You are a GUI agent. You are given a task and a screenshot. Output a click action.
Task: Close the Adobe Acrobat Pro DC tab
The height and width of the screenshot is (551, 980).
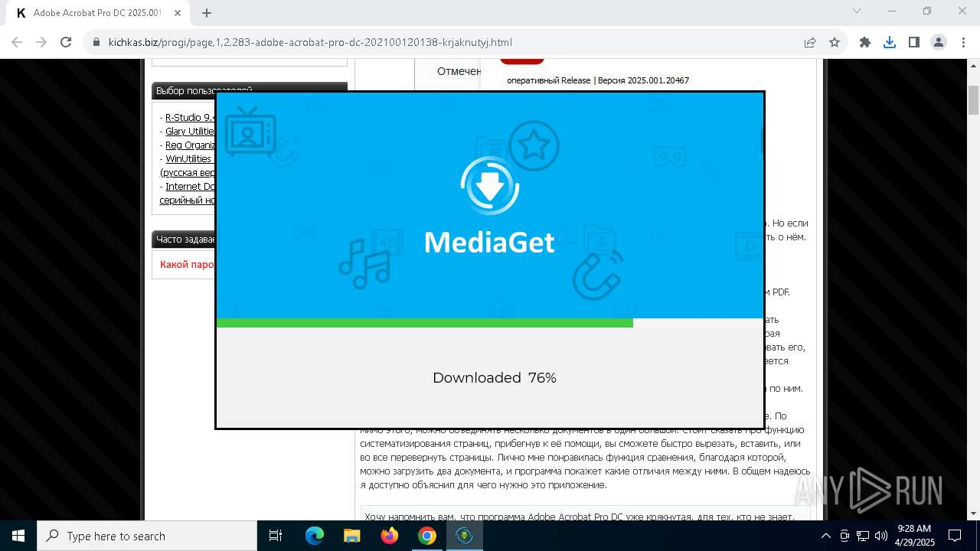pyautogui.click(x=178, y=13)
